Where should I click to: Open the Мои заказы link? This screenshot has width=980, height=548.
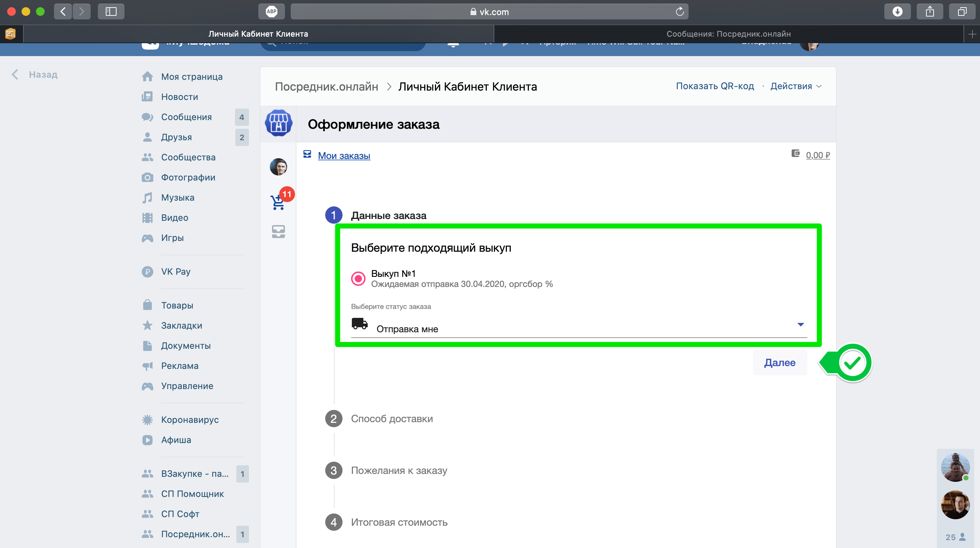click(x=344, y=156)
